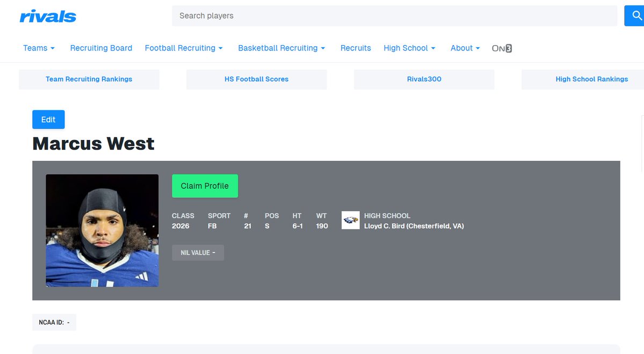Expand the About dropdown menu
Image resolution: width=644 pixels, height=354 pixels.
click(465, 48)
